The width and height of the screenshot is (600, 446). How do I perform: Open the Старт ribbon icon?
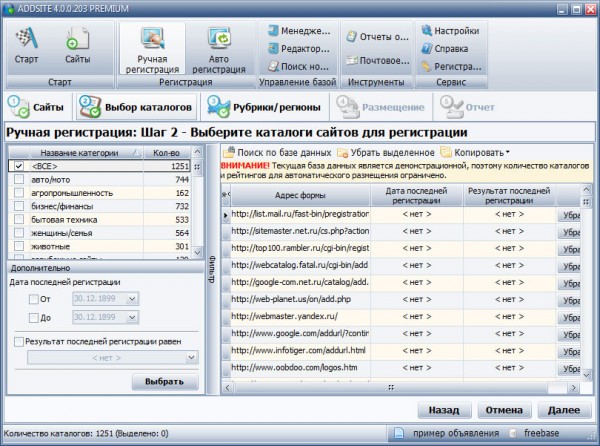[x=26, y=46]
